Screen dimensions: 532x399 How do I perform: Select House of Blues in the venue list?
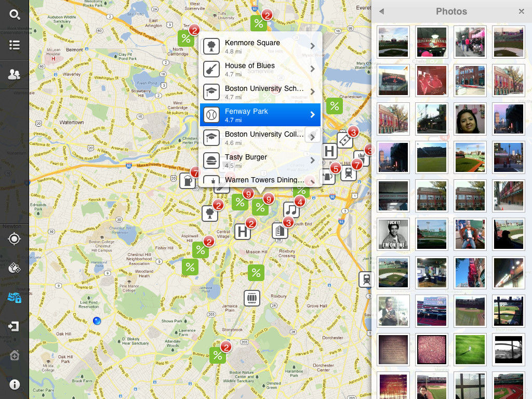260,69
